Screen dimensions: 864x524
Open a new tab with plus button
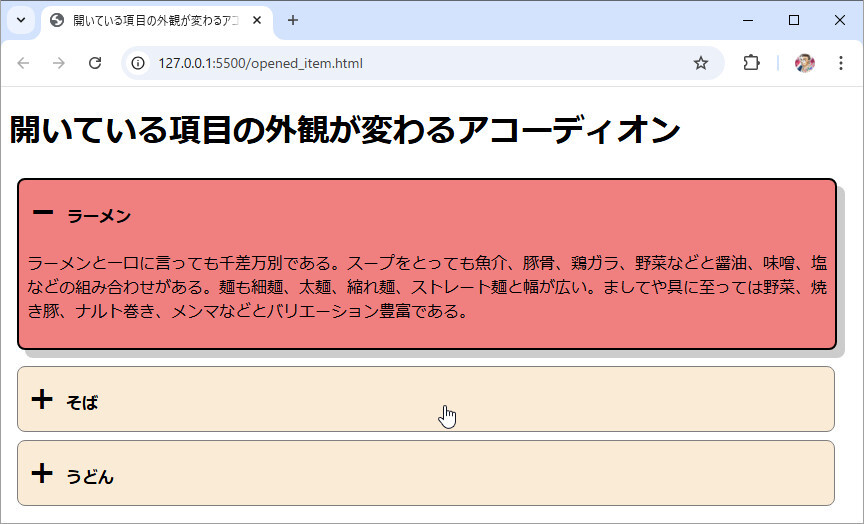click(x=293, y=20)
